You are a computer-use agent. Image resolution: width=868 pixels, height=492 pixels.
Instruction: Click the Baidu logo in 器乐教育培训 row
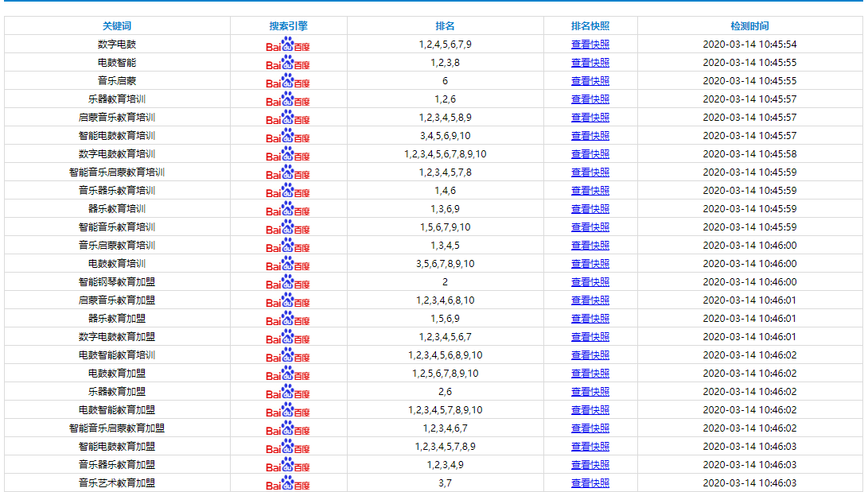coord(288,208)
